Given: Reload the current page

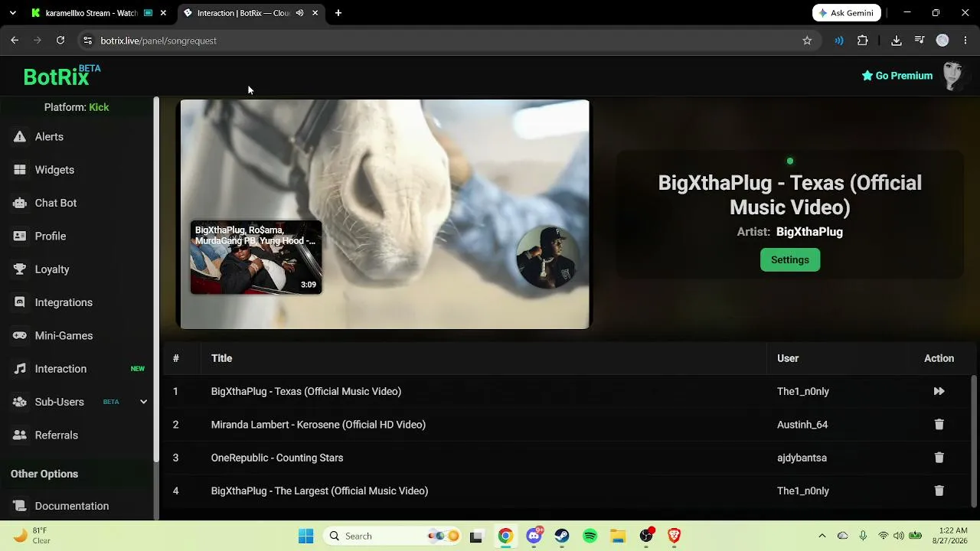Looking at the screenshot, I should (x=60, y=41).
